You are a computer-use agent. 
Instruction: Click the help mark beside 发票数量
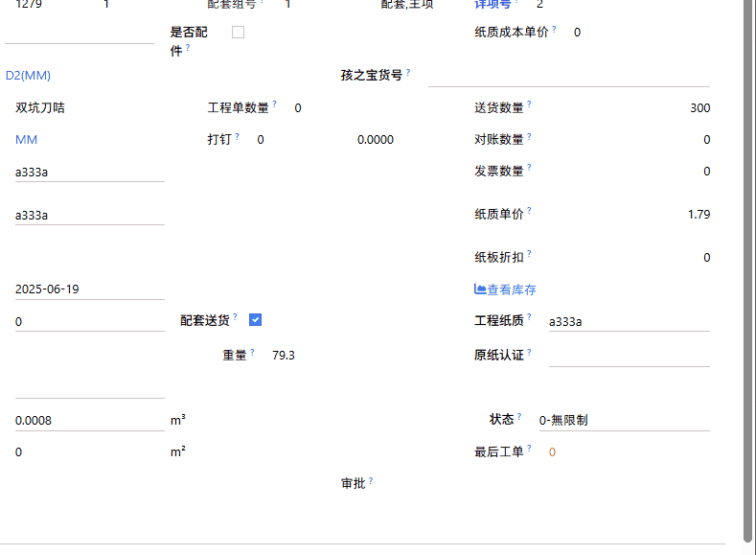click(x=529, y=168)
